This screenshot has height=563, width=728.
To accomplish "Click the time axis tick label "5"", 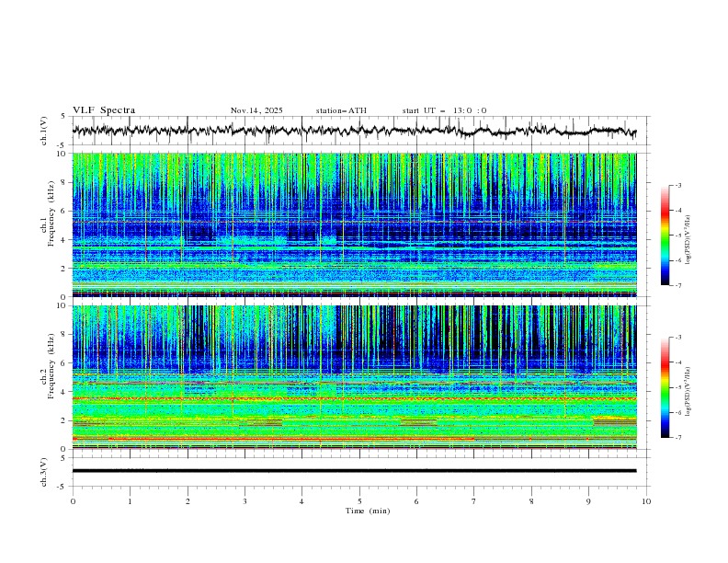I will point(359,501).
